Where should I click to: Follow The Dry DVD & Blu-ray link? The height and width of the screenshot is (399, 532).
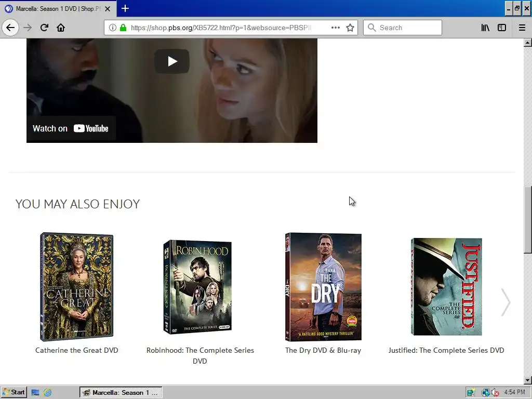323,350
